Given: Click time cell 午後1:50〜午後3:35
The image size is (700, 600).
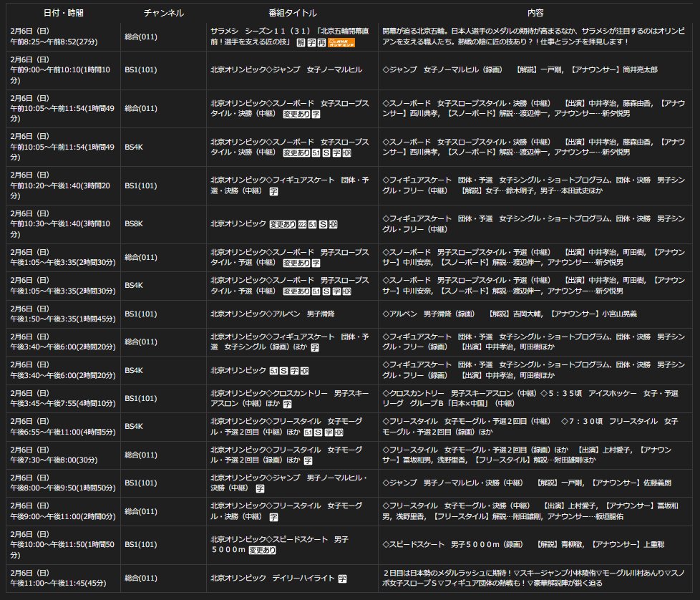Looking at the screenshot, I should [x=63, y=319].
